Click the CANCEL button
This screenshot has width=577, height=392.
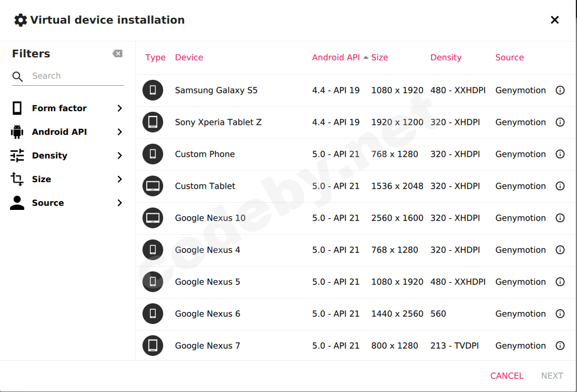coord(507,376)
